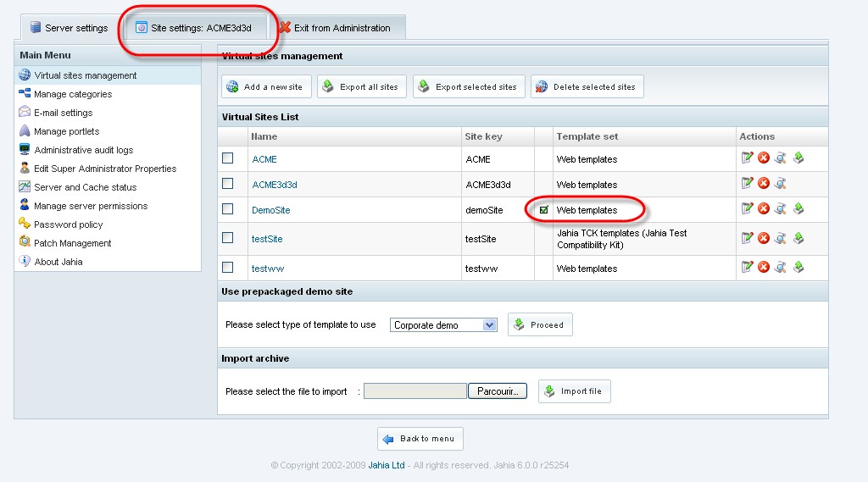Screen dimensions: 868x482
Task: Select the DemoSite row checkbox
Action: pos(227,209)
